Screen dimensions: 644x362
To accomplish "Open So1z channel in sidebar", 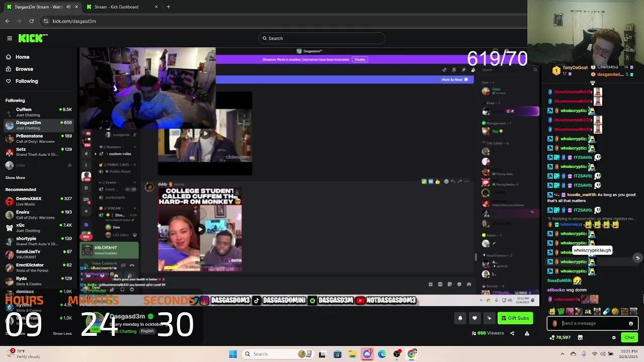I will 39,152.
